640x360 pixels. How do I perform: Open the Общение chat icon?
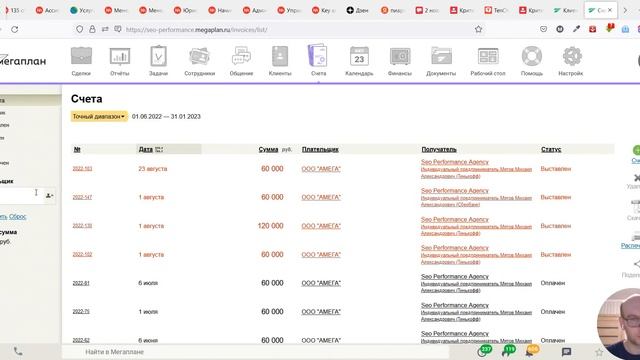click(241, 56)
